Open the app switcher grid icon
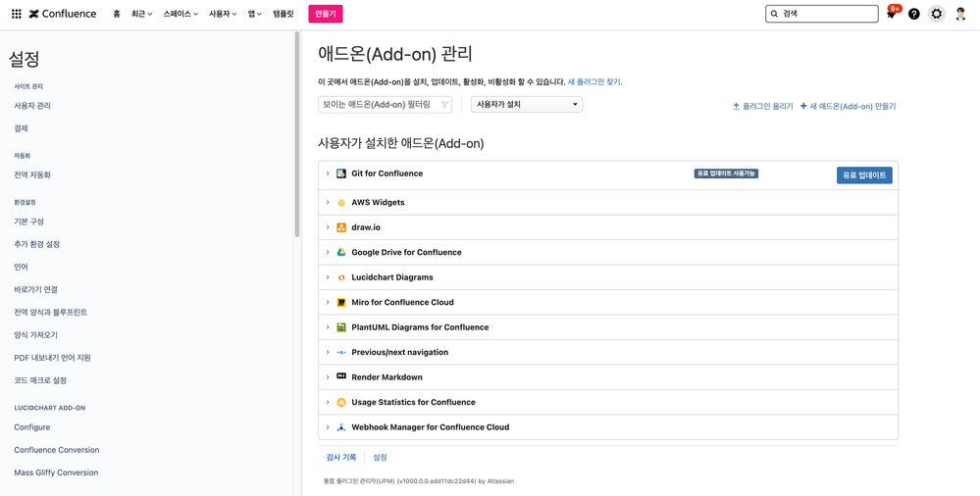 [x=17, y=14]
